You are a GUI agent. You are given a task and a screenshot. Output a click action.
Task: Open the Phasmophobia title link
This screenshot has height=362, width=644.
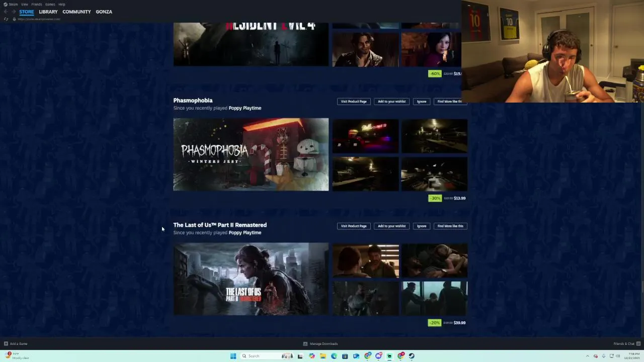tap(193, 101)
